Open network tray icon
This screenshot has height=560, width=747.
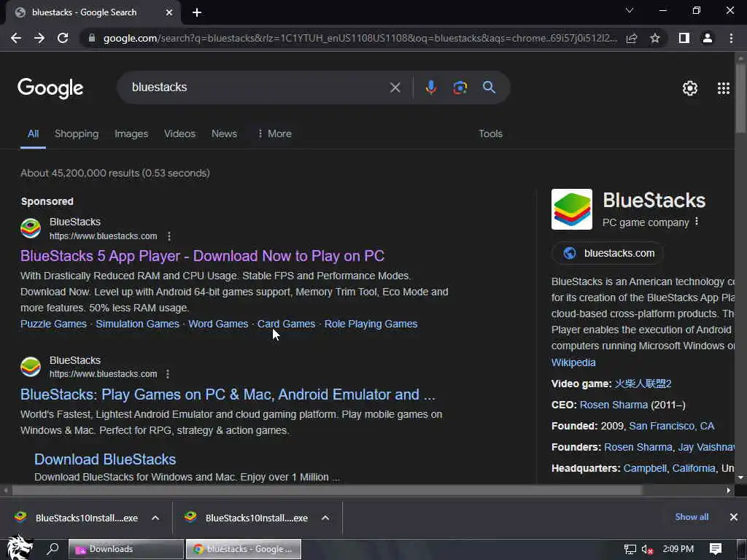(630, 549)
